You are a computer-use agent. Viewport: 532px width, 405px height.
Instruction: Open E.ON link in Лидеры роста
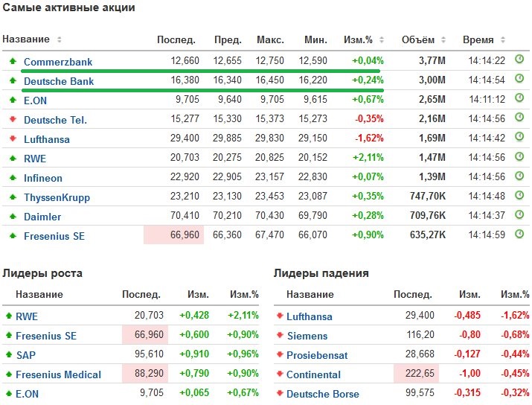coord(27,394)
